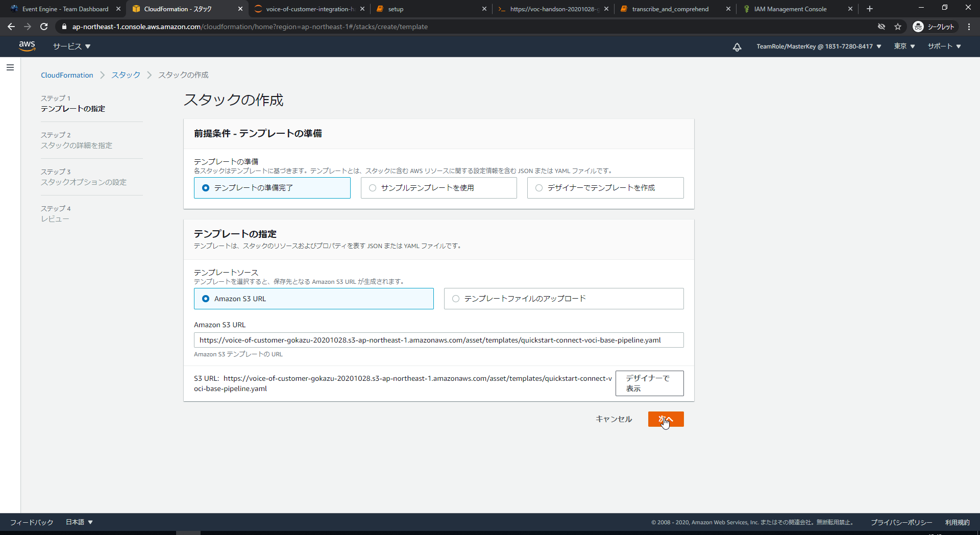Close the CloudFormation tab
980x535 pixels.
pos(240,9)
